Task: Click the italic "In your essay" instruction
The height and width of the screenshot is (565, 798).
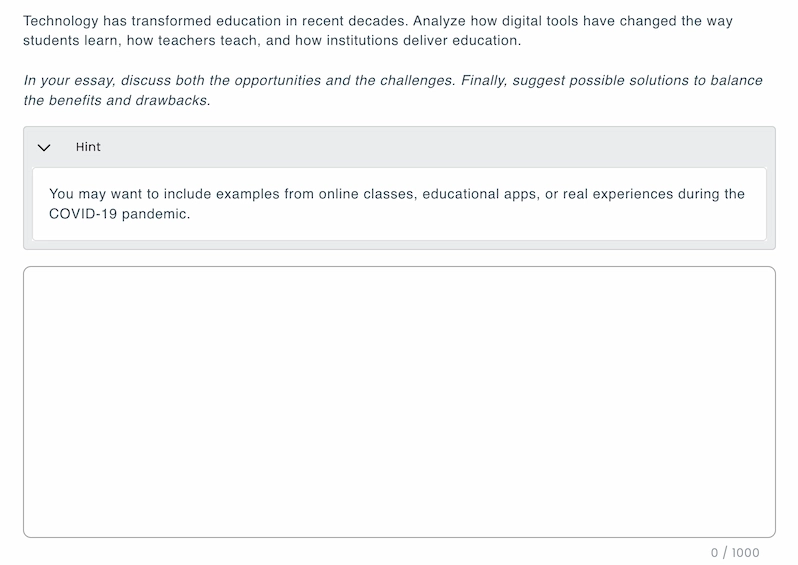Action: pyautogui.click(x=69, y=80)
